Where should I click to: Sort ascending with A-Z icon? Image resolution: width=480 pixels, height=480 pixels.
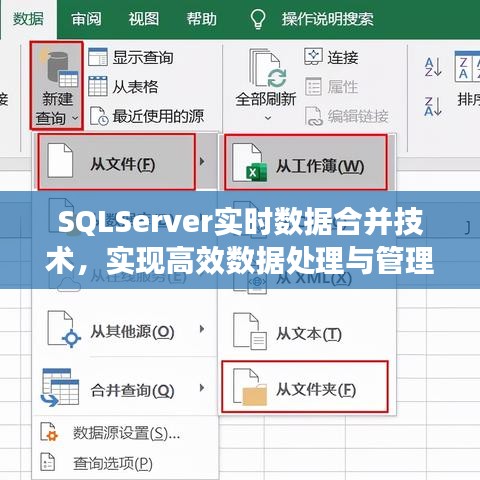pos(433,67)
